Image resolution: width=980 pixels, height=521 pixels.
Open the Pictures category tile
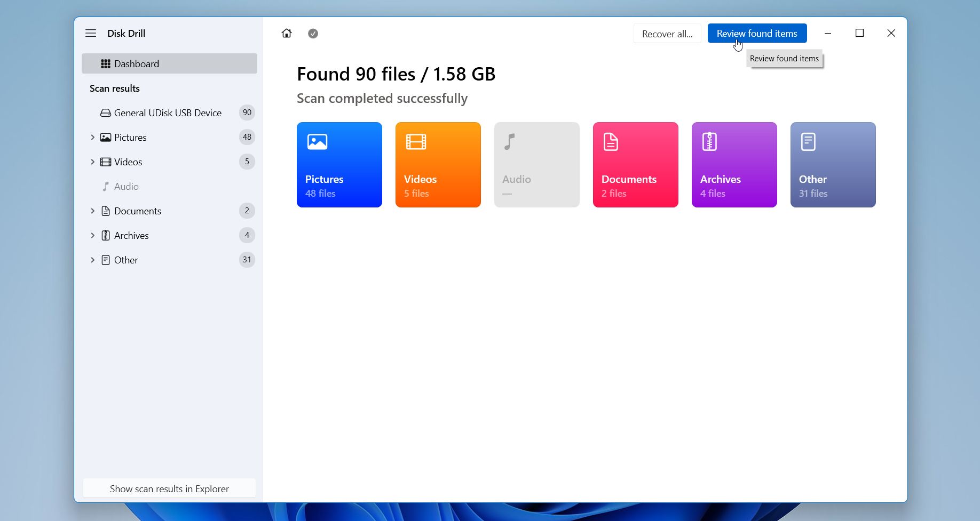click(x=339, y=165)
